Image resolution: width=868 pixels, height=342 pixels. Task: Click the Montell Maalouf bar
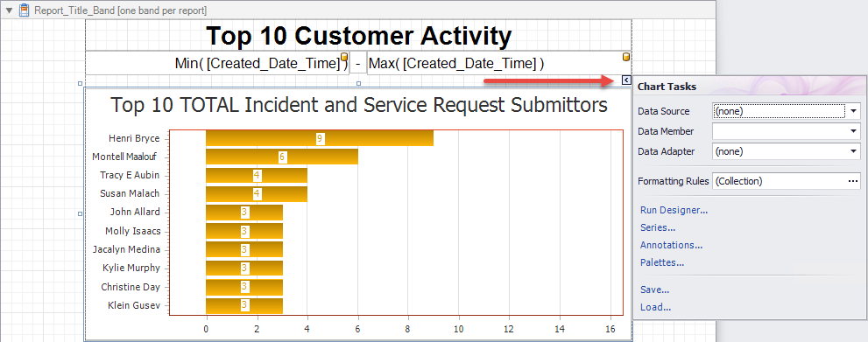coord(282,157)
